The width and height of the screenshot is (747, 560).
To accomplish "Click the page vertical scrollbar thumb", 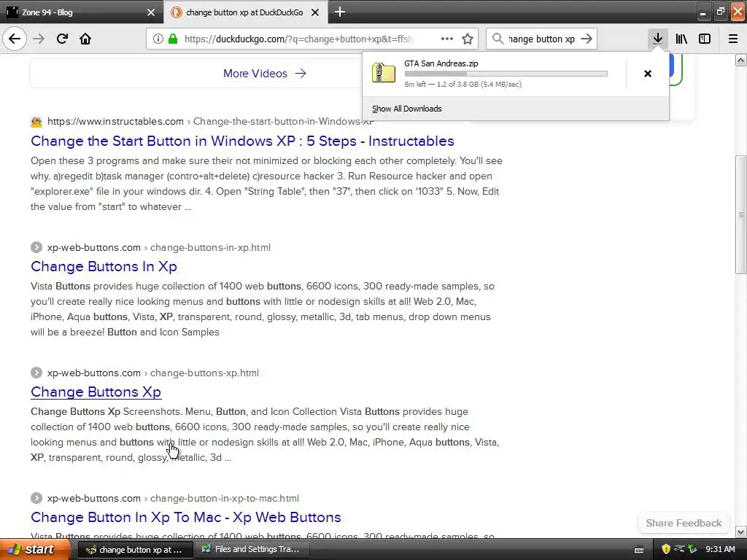I will [x=740, y=214].
